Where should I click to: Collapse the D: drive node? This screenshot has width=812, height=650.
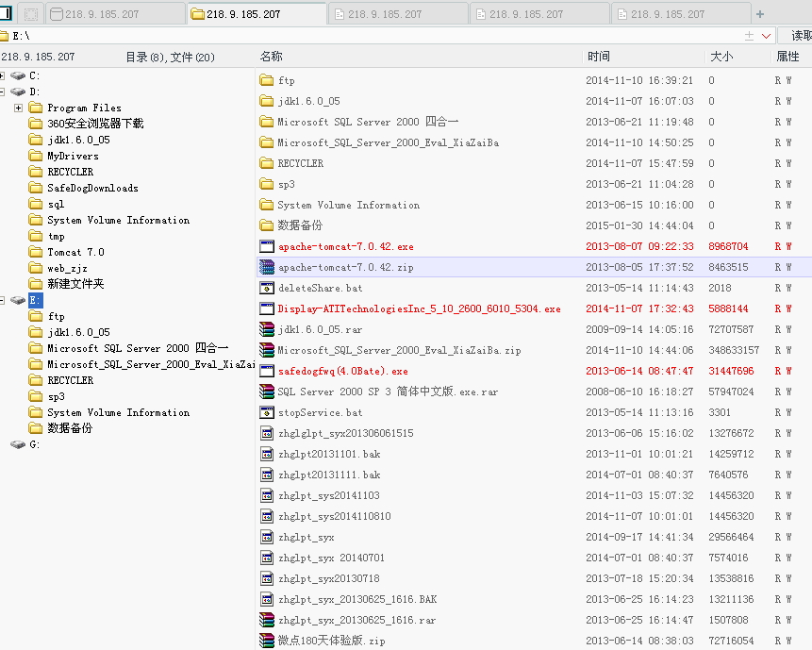click(x=2, y=92)
